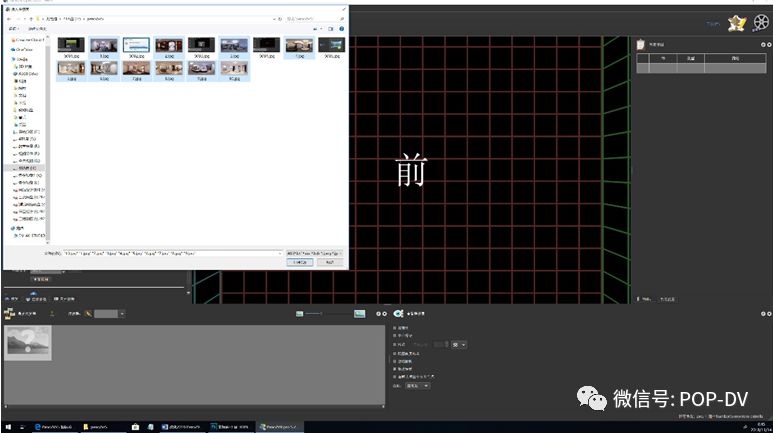Screen dimensions: 773x433
Task: Open the blue help icon in file dialog
Action: tap(341, 29)
